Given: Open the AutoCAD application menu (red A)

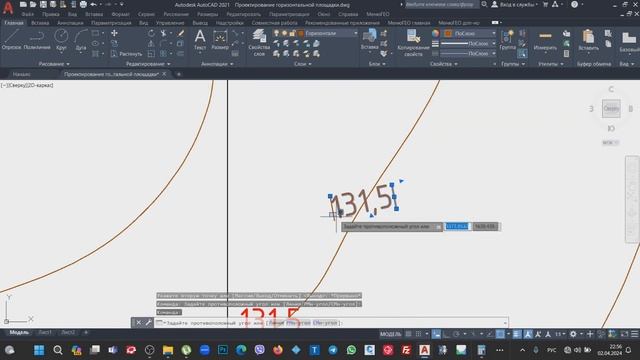Looking at the screenshot, I should tap(8, 7).
